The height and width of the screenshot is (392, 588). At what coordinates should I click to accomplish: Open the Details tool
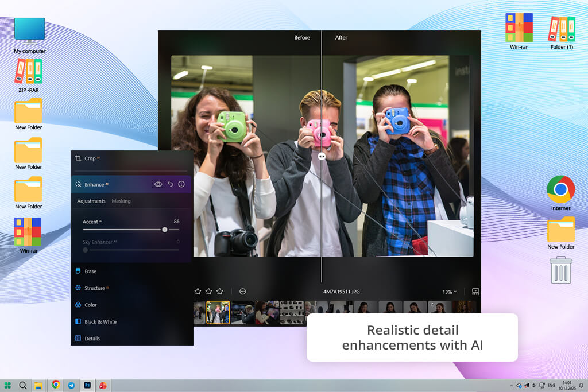(x=88, y=339)
